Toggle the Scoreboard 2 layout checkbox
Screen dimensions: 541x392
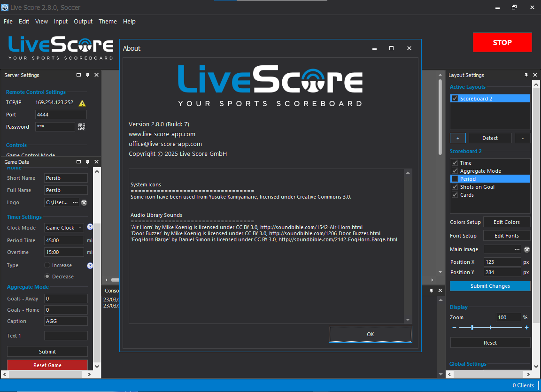[455, 99]
